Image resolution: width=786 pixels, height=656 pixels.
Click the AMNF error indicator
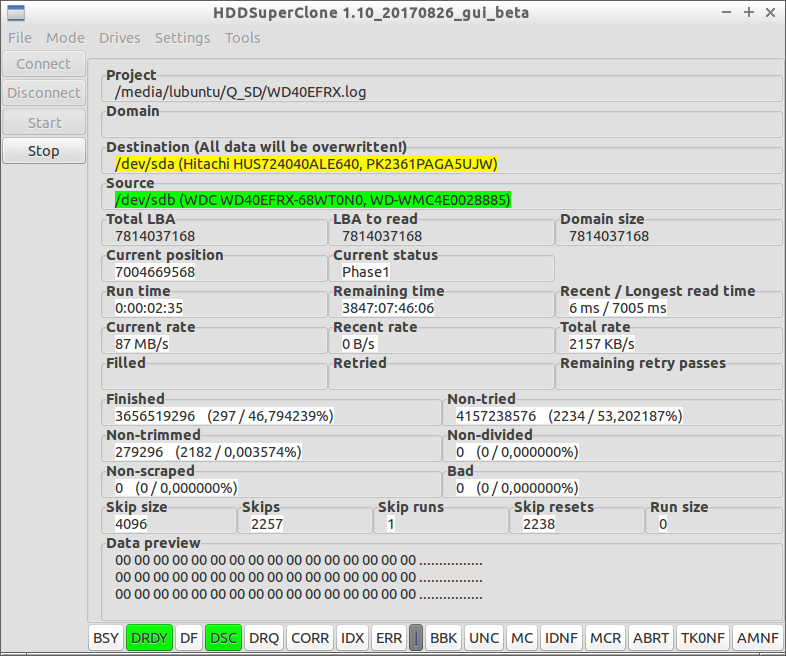(x=757, y=638)
